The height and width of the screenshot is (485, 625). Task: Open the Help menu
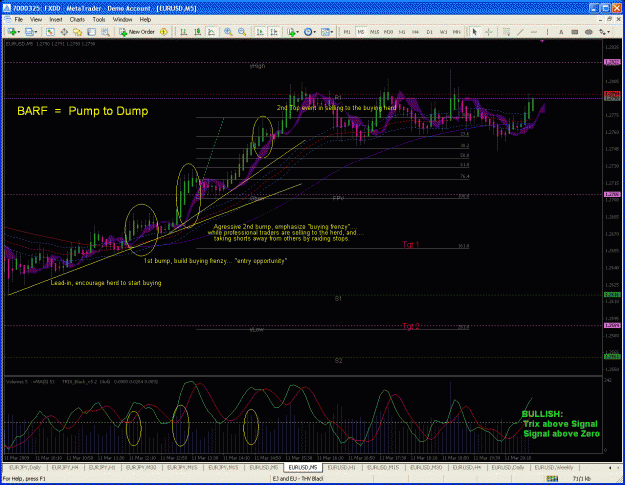(x=145, y=19)
